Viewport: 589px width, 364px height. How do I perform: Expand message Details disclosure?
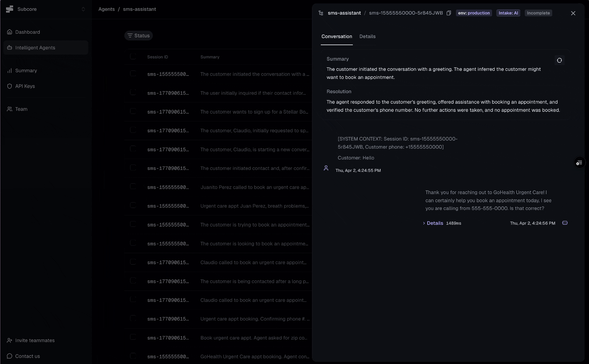(433, 223)
